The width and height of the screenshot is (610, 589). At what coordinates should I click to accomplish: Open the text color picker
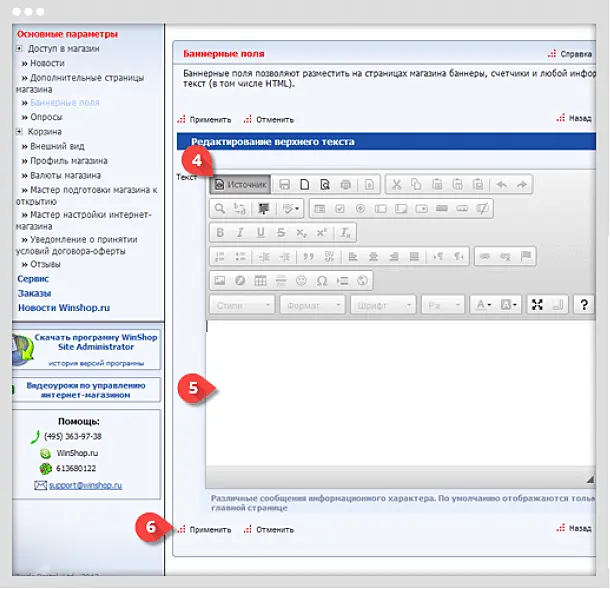484,305
